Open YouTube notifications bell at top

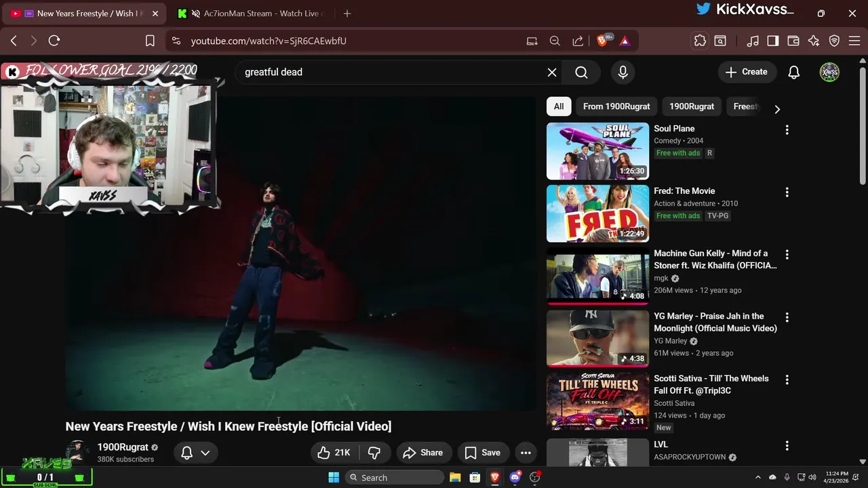click(794, 72)
